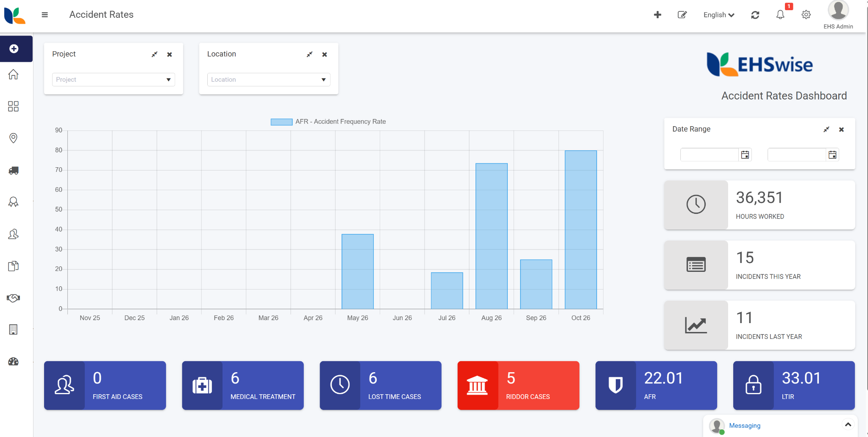Click the refresh icon in header

point(755,15)
